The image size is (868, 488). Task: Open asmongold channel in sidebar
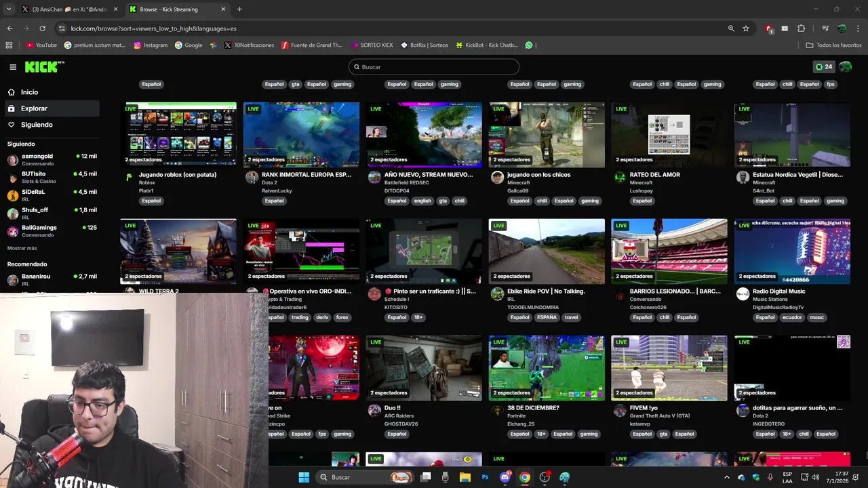[52, 159]
